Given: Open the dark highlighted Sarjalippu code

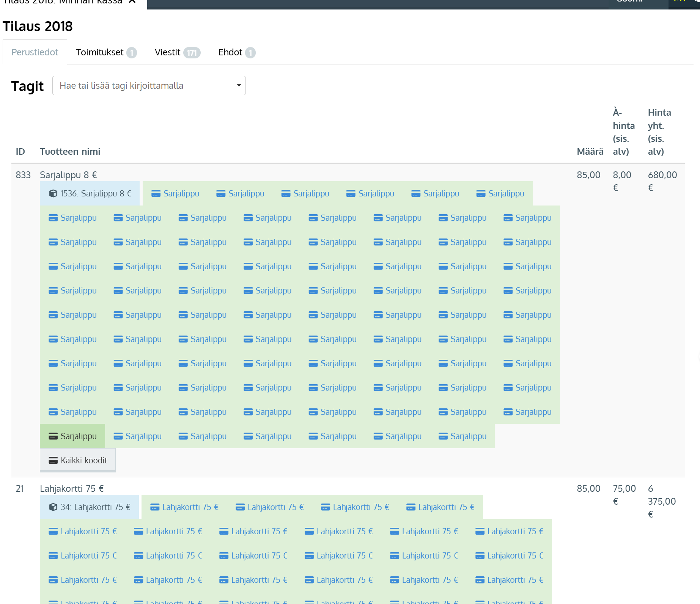Looking at the screenshot, I should 72,436.
